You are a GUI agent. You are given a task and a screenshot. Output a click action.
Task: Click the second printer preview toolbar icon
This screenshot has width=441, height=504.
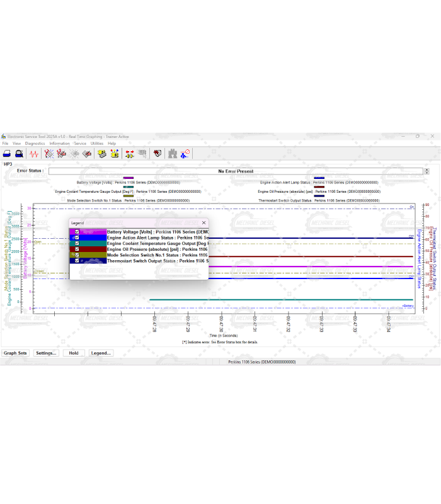[x=19, y=154]
